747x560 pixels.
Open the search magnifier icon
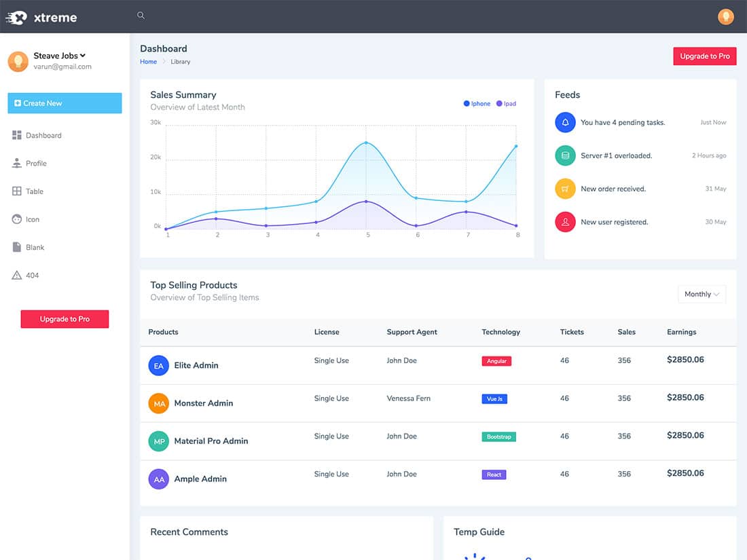pos(141,15)
